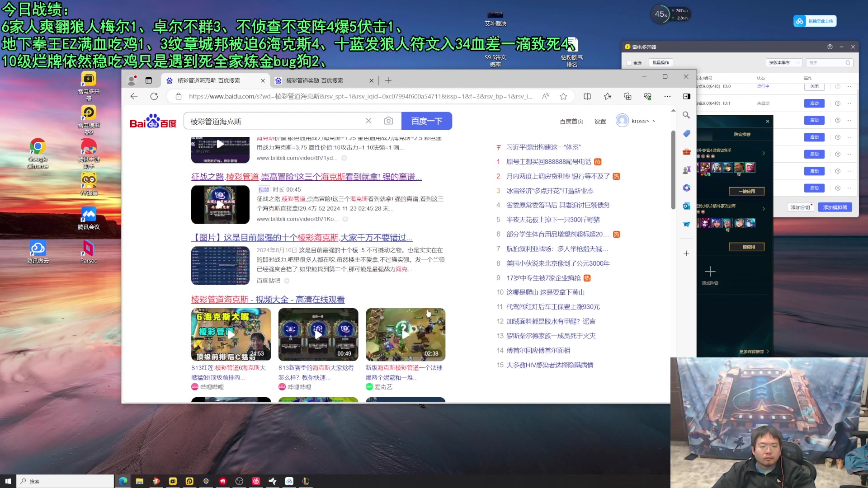The width and height of the screenshot is (868, 488).
Task: Open the 征战之路,棱彩管道 result link
Action: [x=306, y=177]
